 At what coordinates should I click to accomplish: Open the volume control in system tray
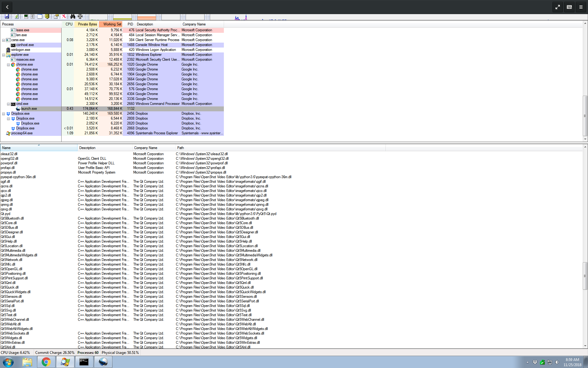pyautogui.click(x=556, y=362)
